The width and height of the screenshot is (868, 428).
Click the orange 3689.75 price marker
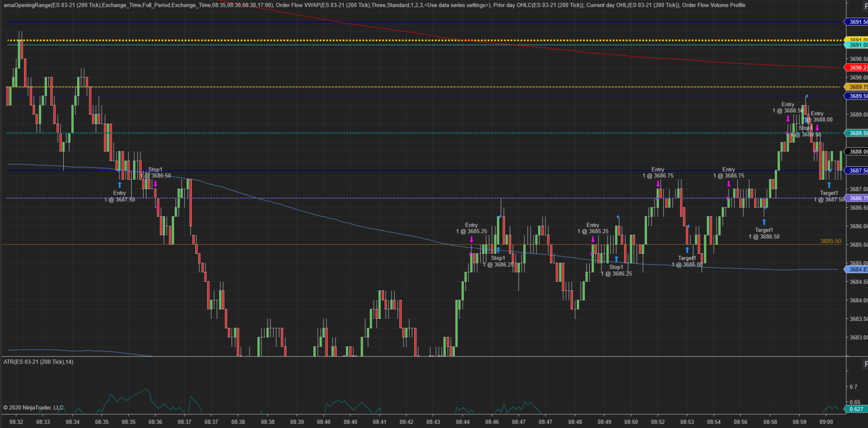point(857,87)
